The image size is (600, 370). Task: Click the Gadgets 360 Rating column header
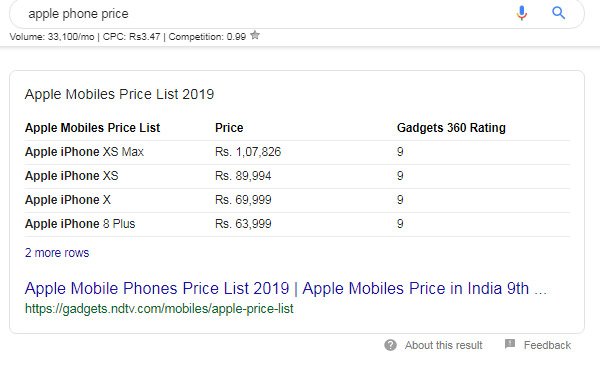451,128
